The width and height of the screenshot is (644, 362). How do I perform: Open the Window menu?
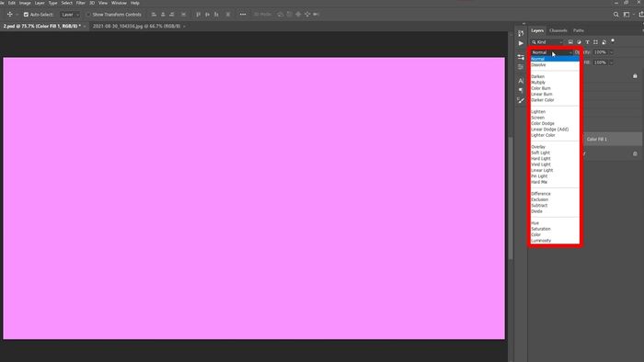pos(119,3)
